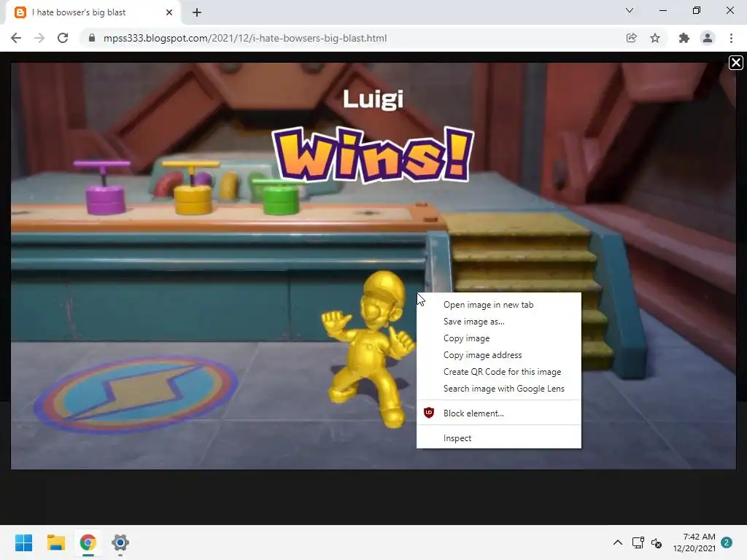Choose 'Inspect' from the context menu
This screenshot has height=560, width=747.
pyautogui.click(x=499, y=438)
